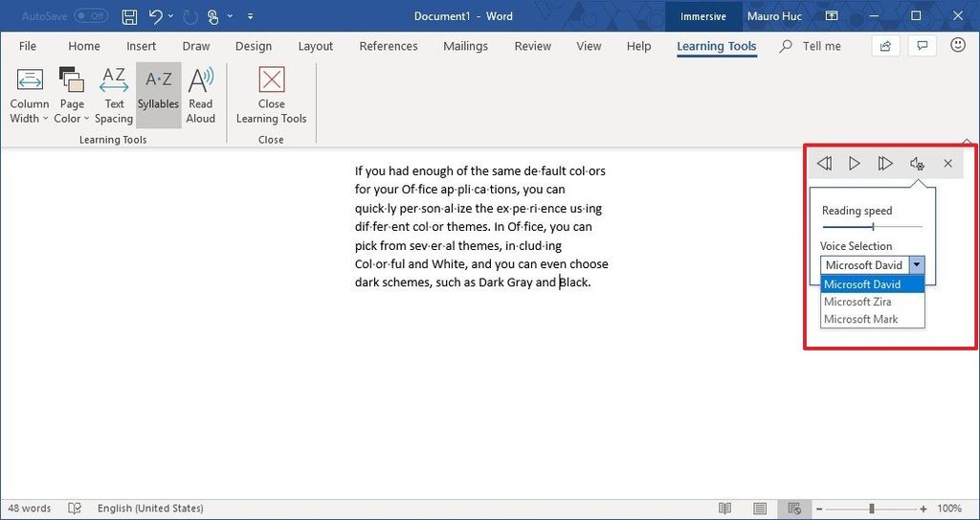
Task: Click the Share icon button
Action: 885,46
